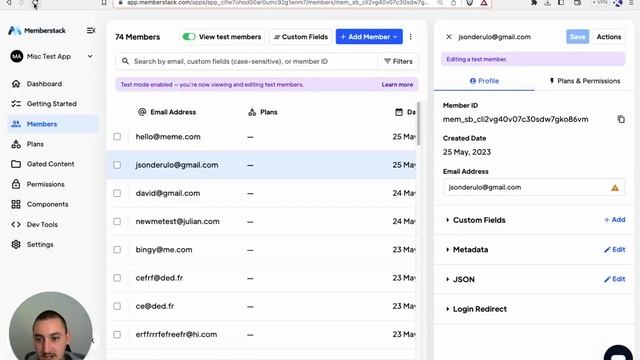Close the member detail panel
The height and width of the screenshot is (360, 640).
click(449, 37)
